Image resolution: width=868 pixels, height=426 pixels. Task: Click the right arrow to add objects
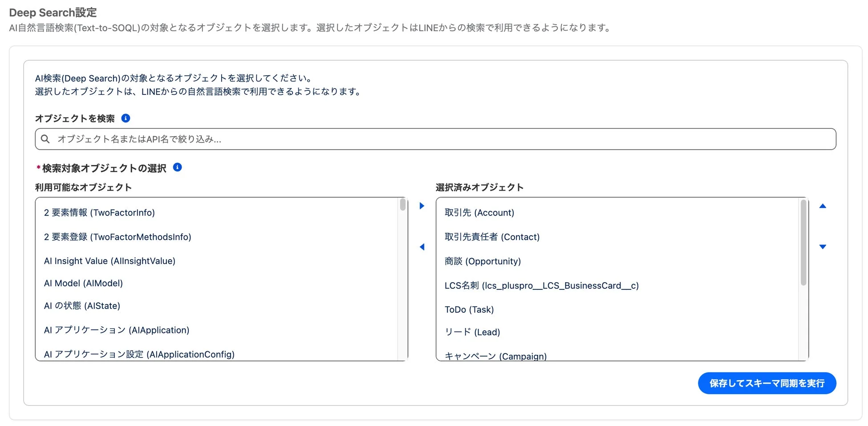pos(422,206)
